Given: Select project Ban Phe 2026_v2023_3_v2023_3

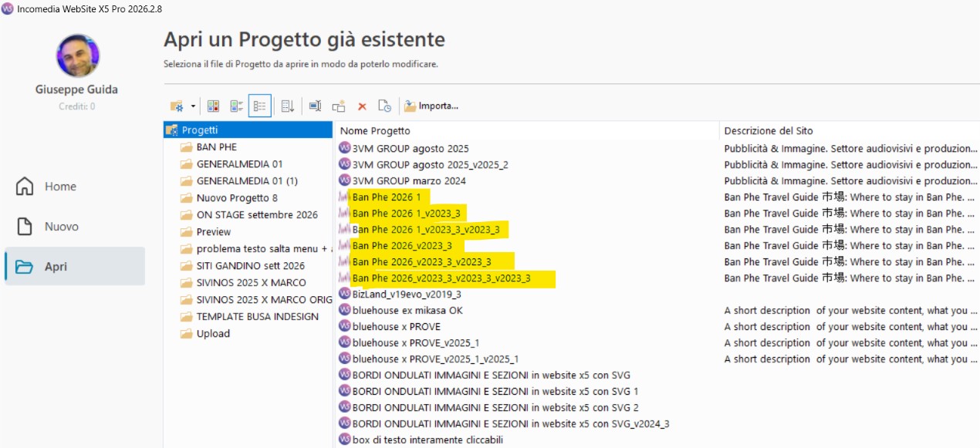Looking at the screenshot, I should (421, 261).
